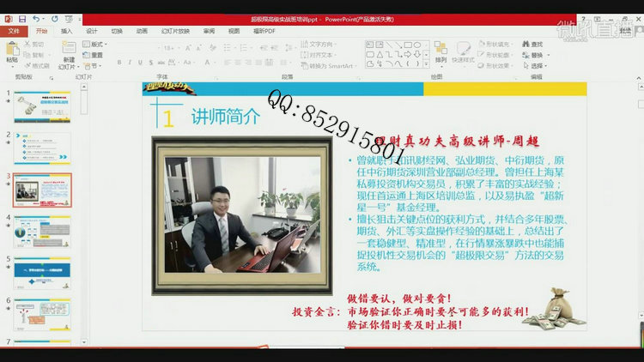
Task: Select slide 2 thumbnail in slide panel
Action: (42, 148)
